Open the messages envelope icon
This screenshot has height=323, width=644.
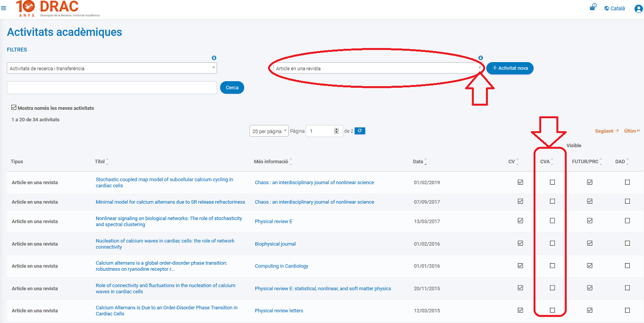(592, 8)
